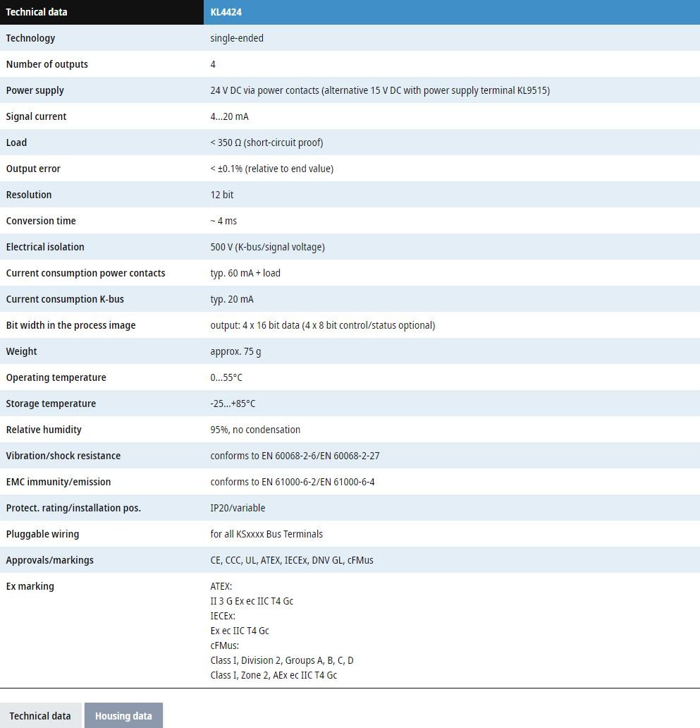Image resolution: width=700 pixels, height=728 pixels.
Task: Click the 'Operating temperature' label
Action: point(56,377)
